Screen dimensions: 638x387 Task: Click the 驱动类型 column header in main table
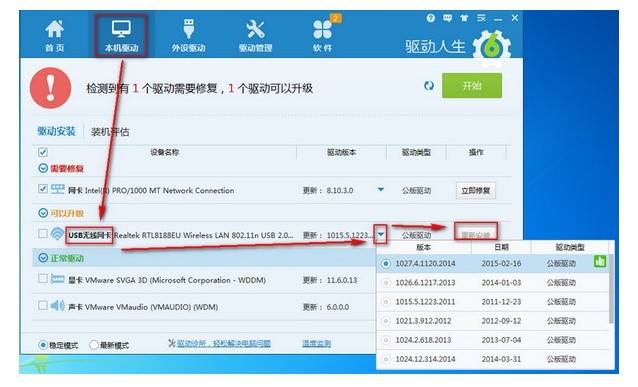tap(416, 152)
